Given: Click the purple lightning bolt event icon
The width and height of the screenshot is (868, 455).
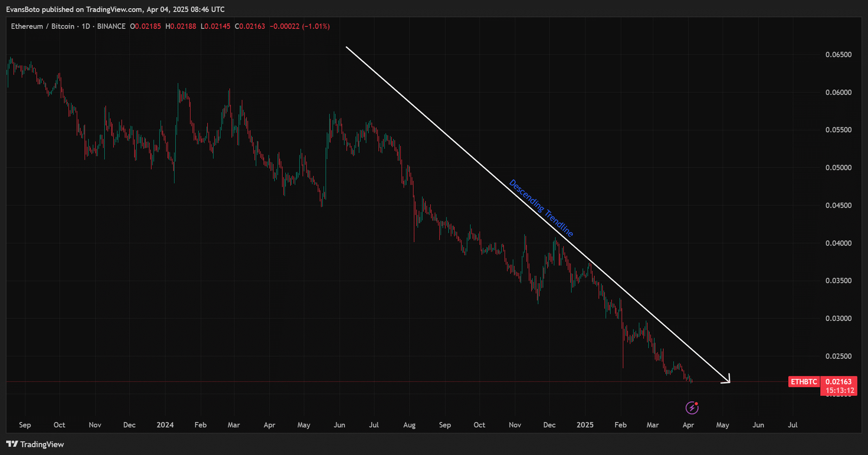Looking at the screenshot, I should [692, 407].
